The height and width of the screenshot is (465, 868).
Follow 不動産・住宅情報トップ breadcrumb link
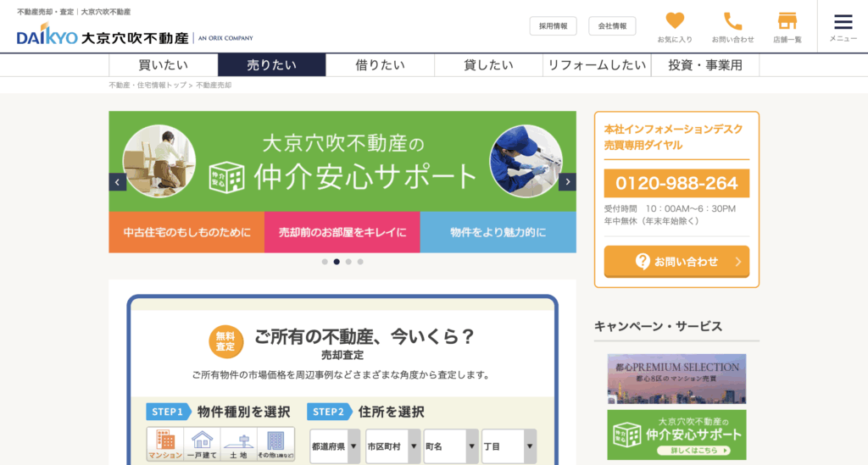147,86
